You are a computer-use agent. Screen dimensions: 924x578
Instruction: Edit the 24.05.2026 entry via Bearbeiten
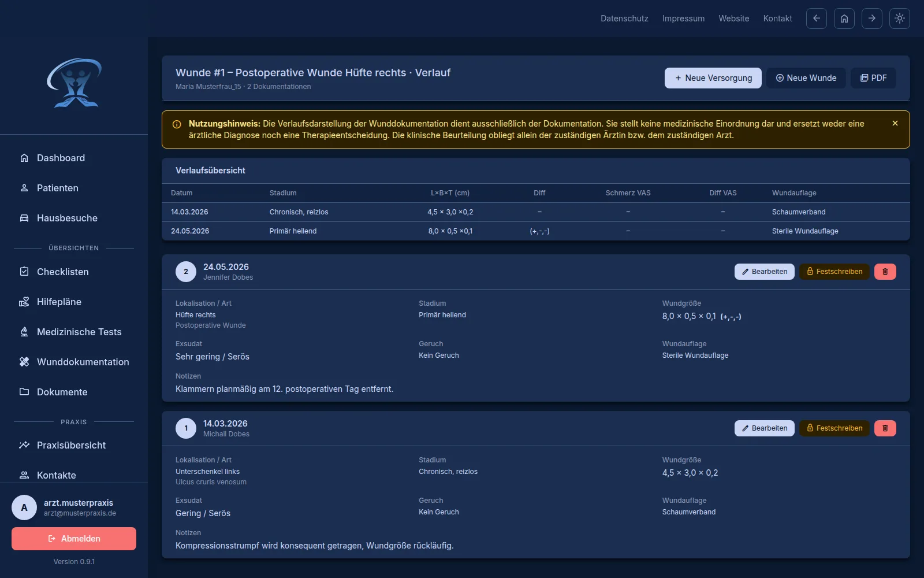pos(765,272)
